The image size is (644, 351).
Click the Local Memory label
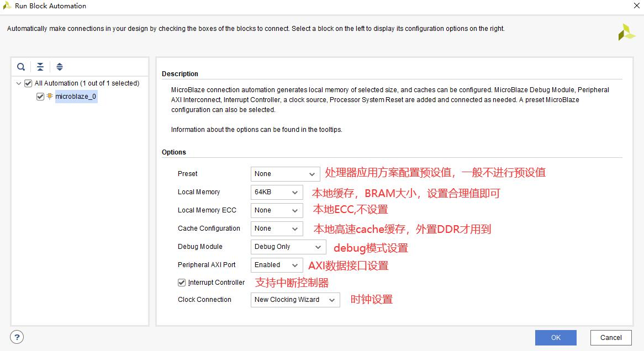[x=199, y=192]
